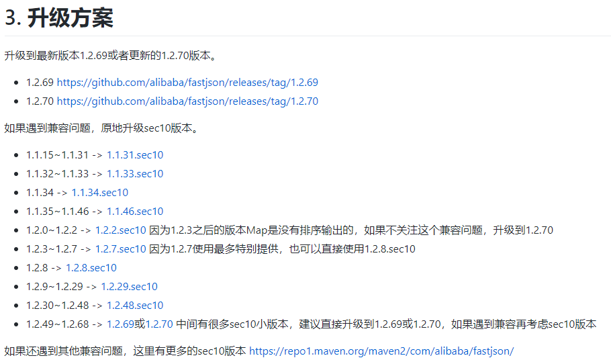The image size is (611, 364).
Task: Click the text '因为1.2.3之后的版本Map是没有排序输出的'
Action: tap(251, 230)
